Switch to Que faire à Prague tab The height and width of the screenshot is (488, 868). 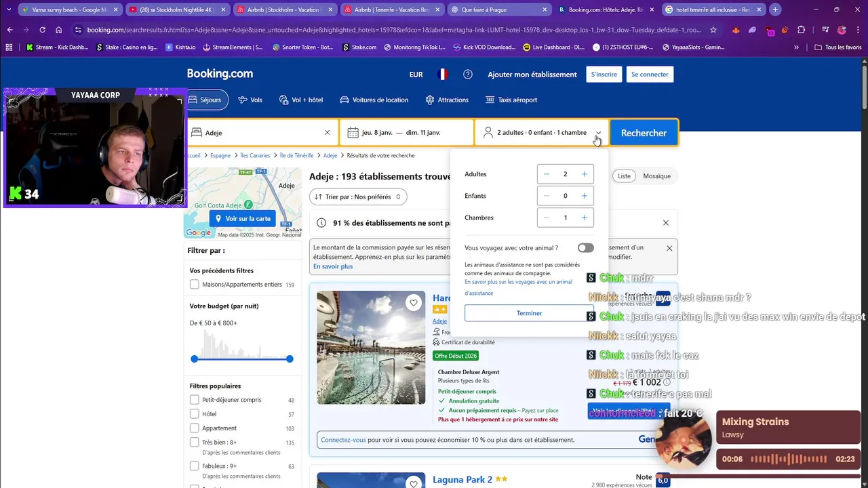[500, 9]
